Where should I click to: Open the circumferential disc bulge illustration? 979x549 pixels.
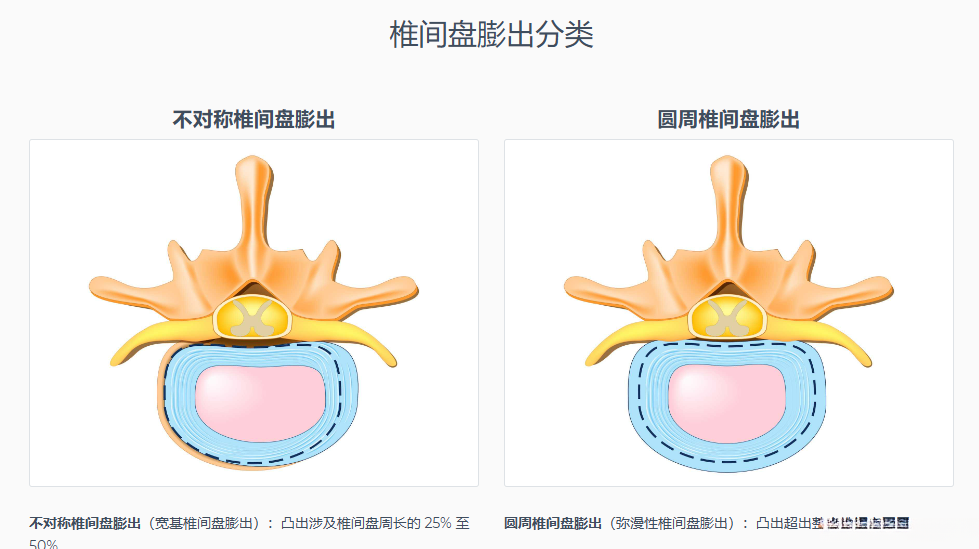(729, 313)
